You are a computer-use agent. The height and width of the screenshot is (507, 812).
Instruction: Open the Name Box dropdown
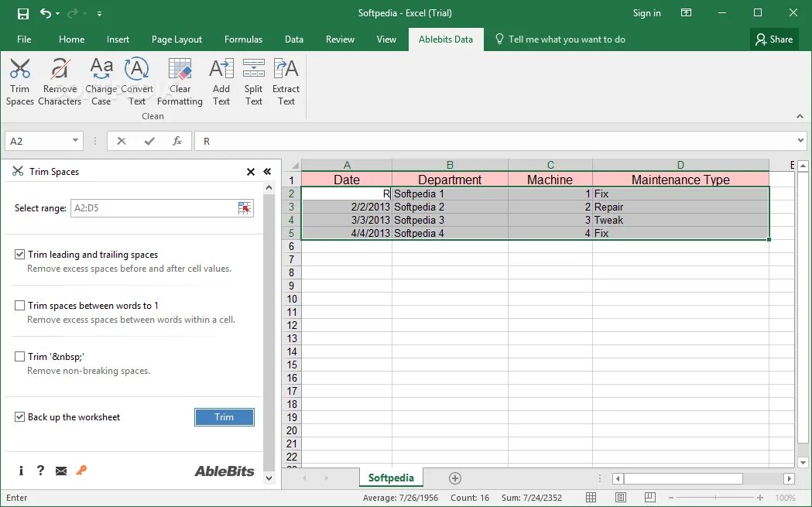coord(74,141)
